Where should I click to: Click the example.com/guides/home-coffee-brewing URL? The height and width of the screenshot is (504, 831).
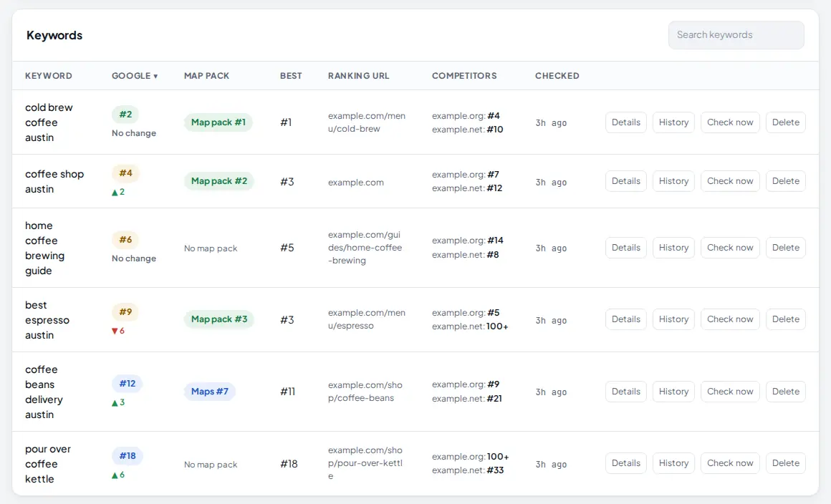365,248
